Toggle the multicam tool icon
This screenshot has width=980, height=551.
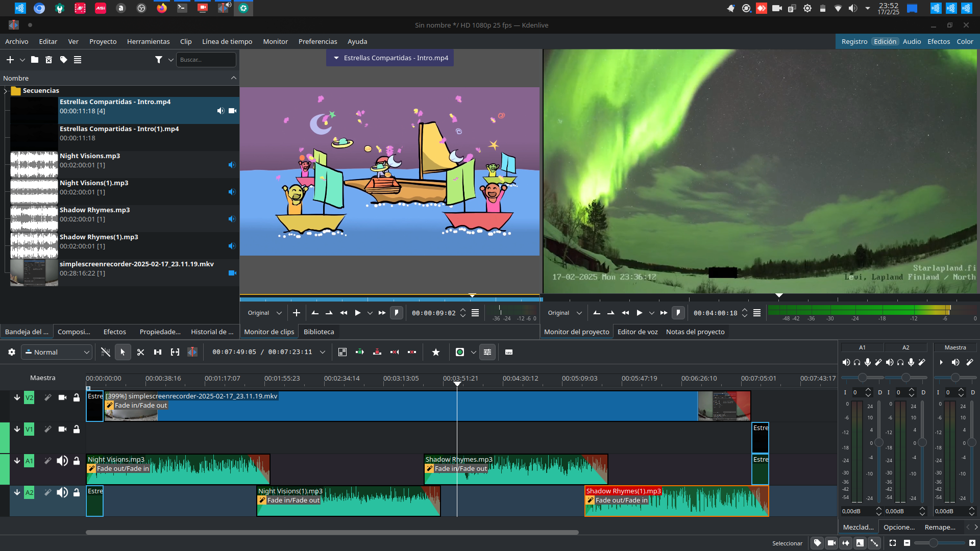click(x=192, y=352)
